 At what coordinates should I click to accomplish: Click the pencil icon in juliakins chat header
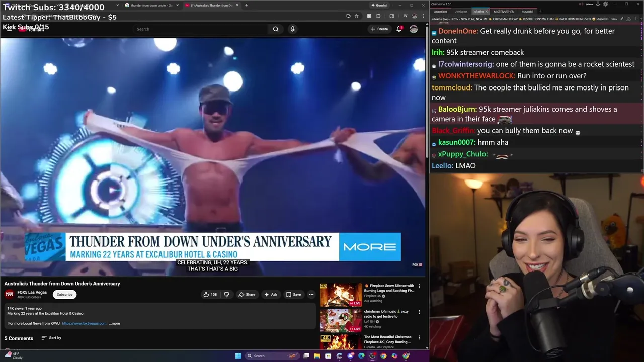[621, 19]
